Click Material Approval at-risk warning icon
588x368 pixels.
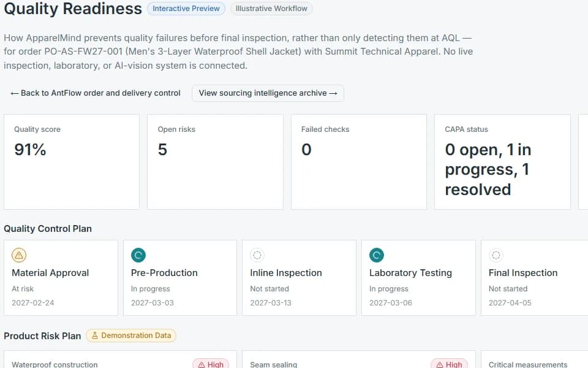[x=19, y=255]
